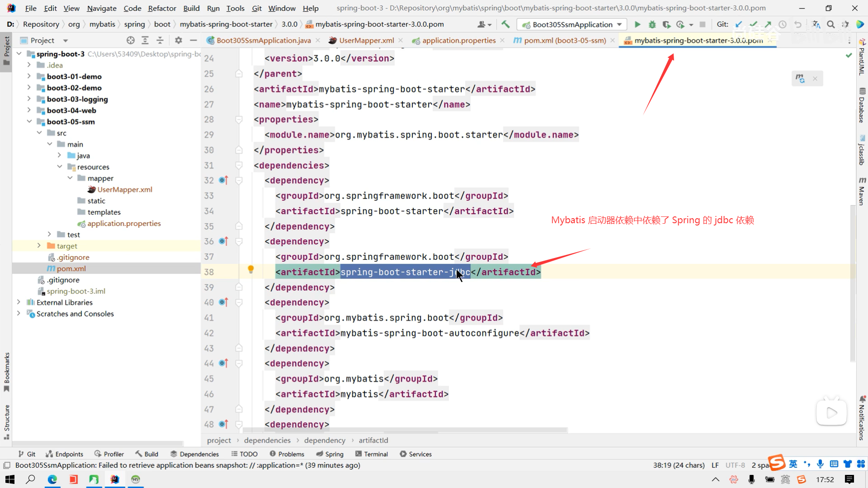
Task: Click the editor horizontal scrollbar
Action: 405,430
